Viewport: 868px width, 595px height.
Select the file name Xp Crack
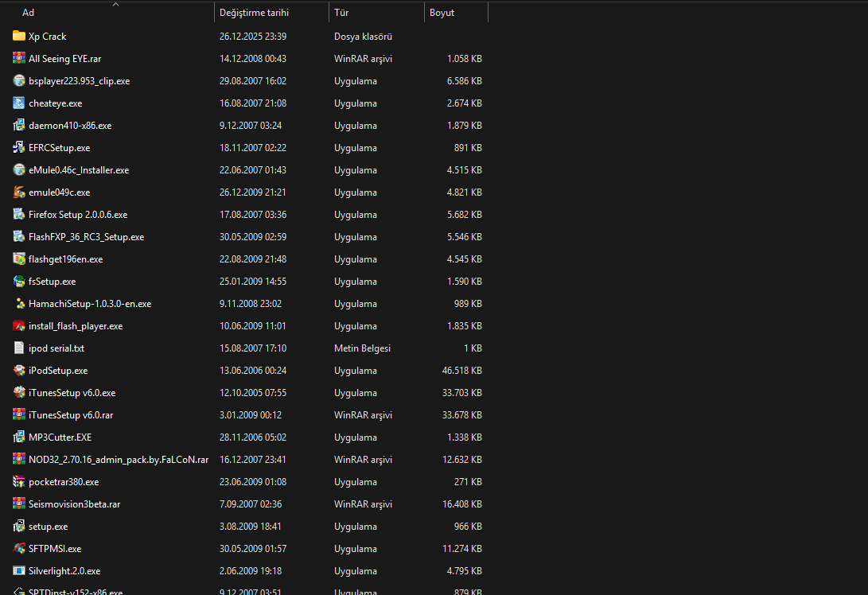[47, 36]
